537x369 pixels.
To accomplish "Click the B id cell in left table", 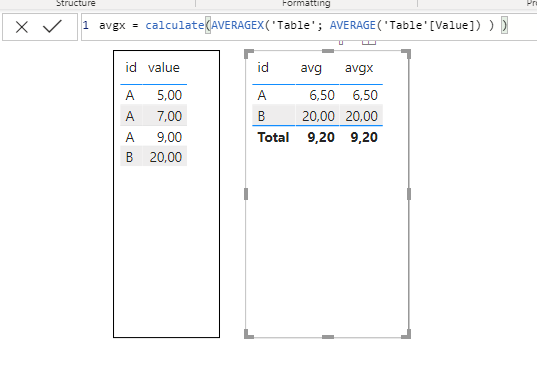I will (x=129, y=157).
